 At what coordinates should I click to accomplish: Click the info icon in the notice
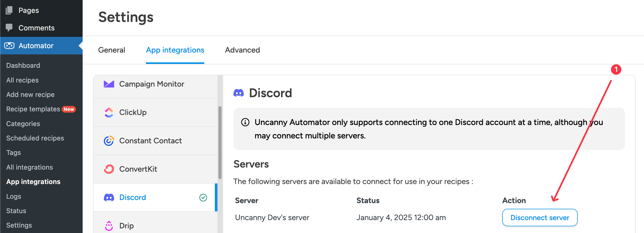point(245,122)
